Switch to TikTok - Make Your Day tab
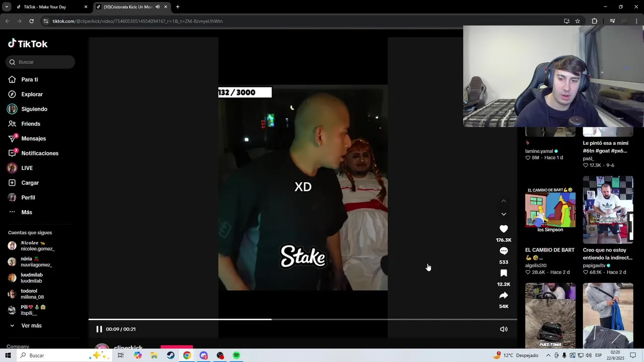This screenshot has height=362, width=644. coord(45,7)
